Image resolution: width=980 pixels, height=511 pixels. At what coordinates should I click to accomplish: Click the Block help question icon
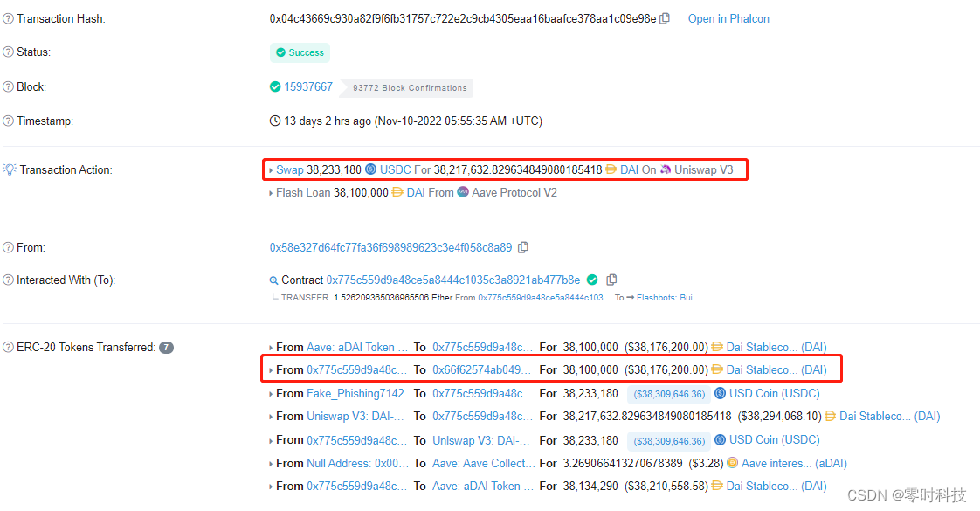coord(8,86)
